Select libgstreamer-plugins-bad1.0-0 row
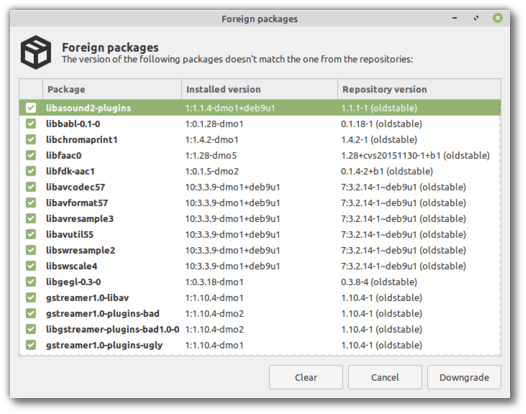The width and height of the screenshot is (526, 414). point(260,329)
